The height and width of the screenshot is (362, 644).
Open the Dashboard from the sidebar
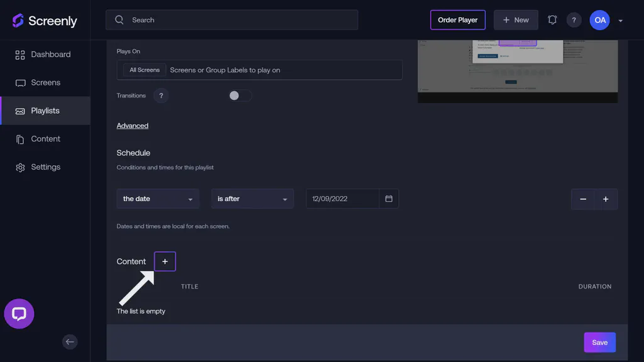(50, 54)
